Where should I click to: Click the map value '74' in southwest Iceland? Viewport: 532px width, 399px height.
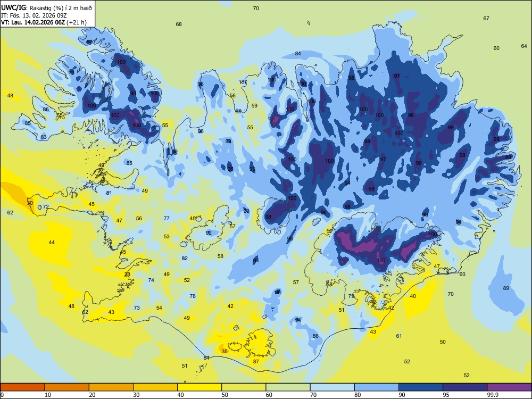(151, 280)
